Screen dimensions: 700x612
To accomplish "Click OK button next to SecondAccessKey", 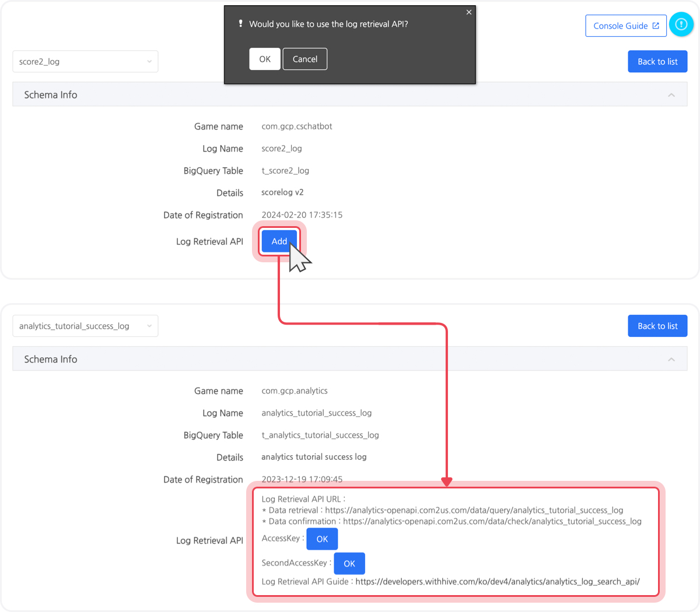I will pos(349,564).
